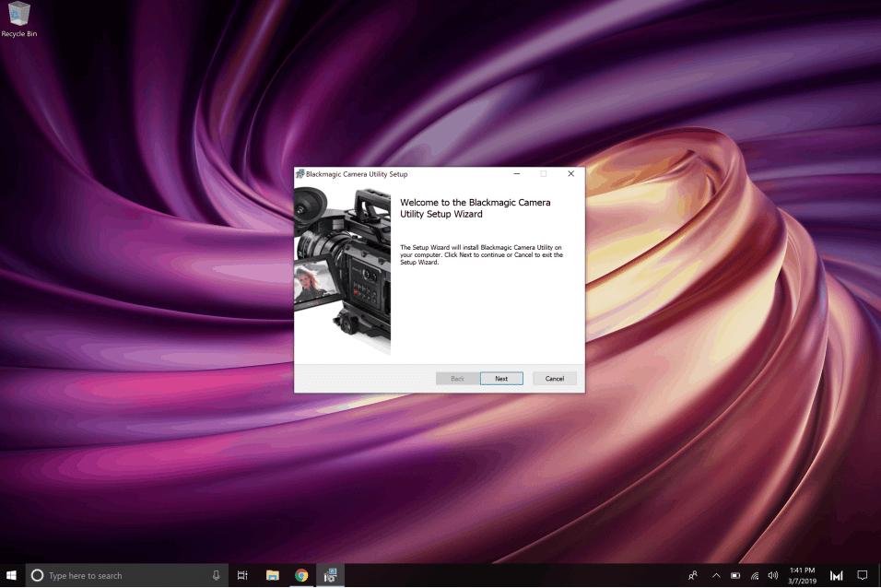Close the Blackmagic Camera Utility Setup window
The height and width of the screenshot is (588, 881).
point(570,173)
